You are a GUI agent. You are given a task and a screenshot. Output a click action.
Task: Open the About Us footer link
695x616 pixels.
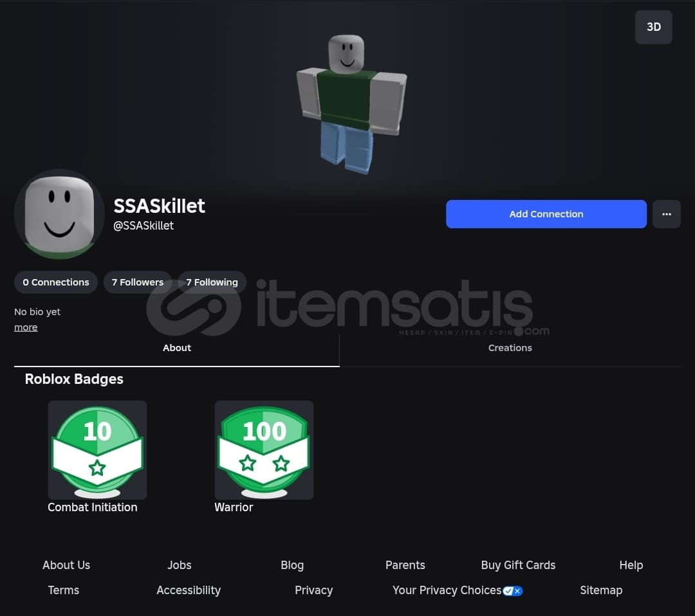pos(66,565)
